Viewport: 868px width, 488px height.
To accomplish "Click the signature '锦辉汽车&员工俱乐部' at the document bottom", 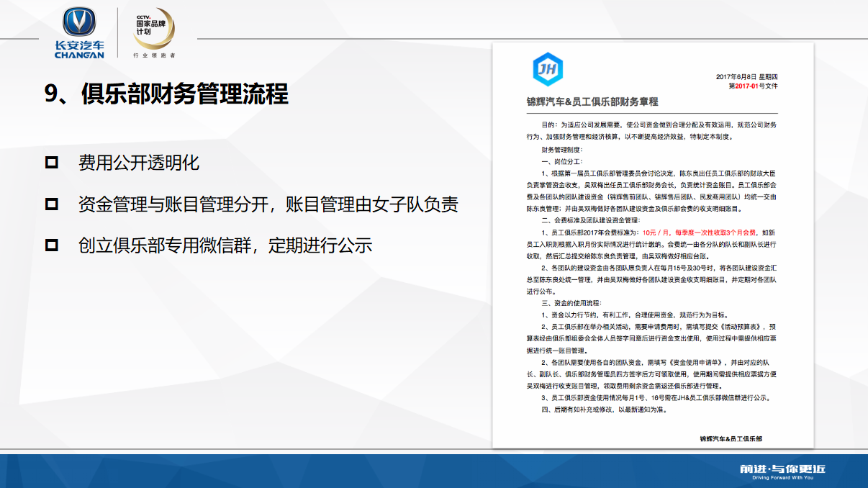I will click(x=731, y=438).
